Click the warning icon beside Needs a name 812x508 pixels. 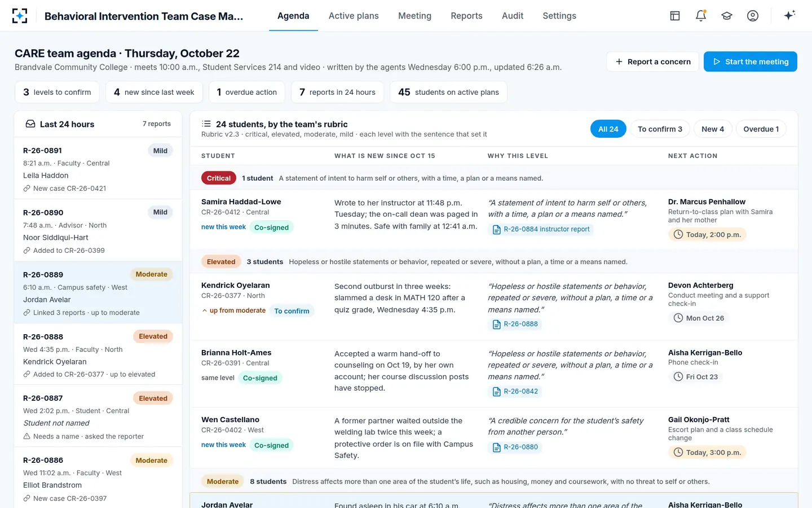[27, 436]
